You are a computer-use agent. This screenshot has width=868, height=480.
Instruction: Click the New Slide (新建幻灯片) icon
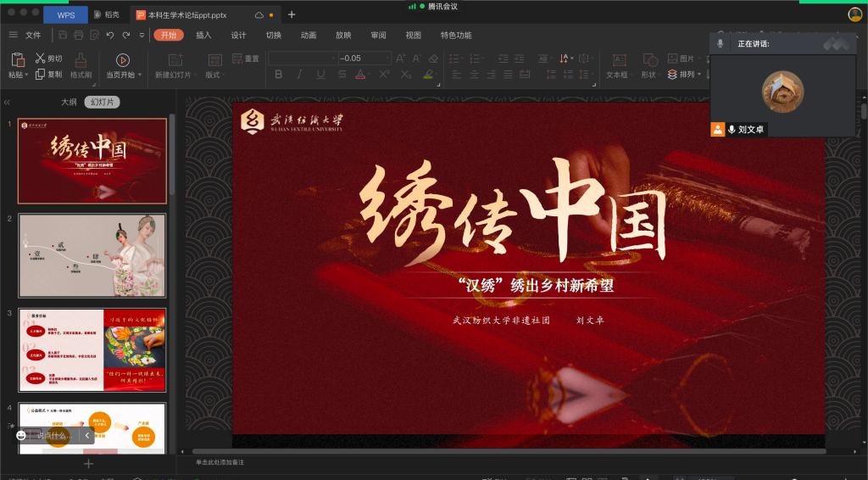175,59
